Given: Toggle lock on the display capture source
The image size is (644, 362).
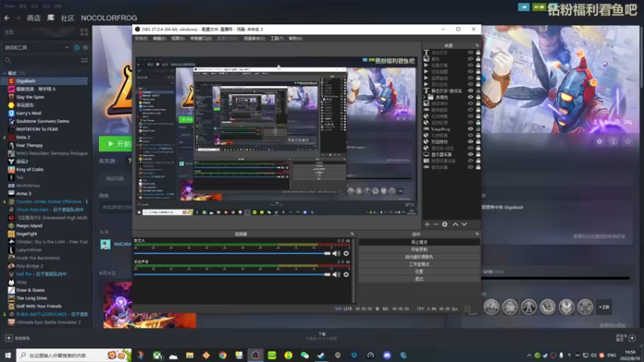Looking at the screenshot, I should pos(478,154).
